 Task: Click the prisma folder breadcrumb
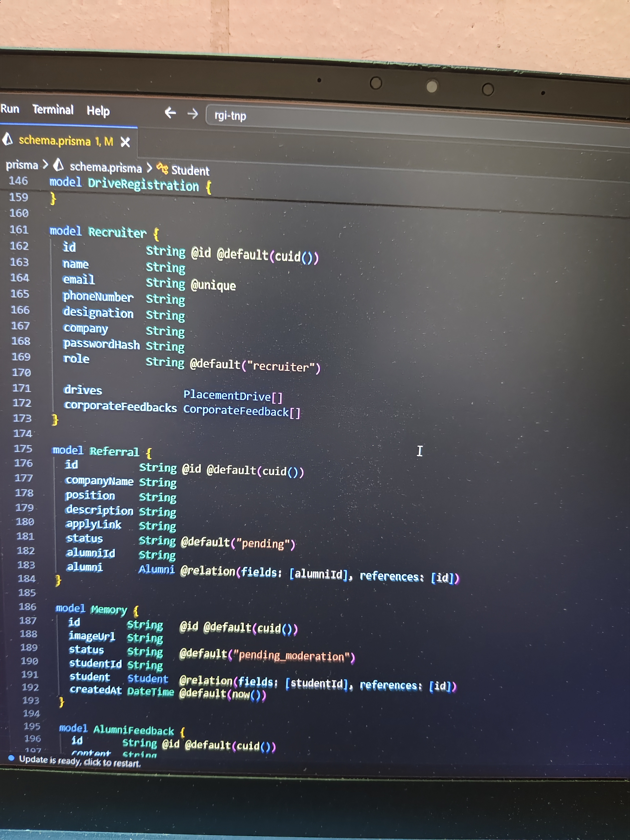22,165
